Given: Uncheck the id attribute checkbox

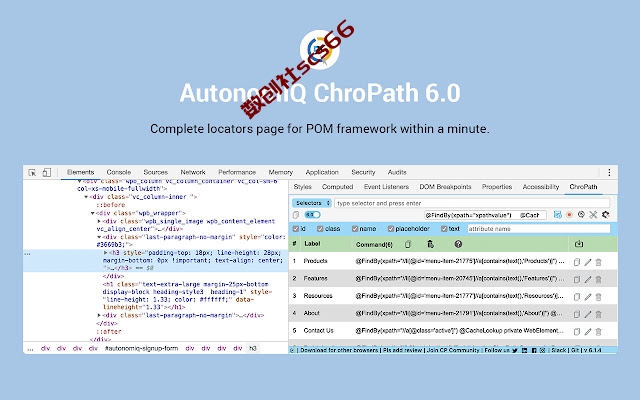Looking at the screenshot, I should (x=296, y=229).
